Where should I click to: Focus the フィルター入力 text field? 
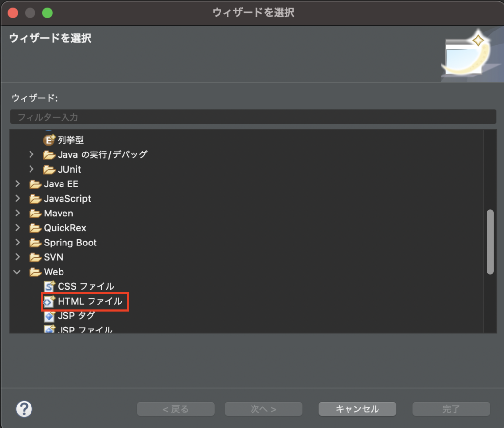pyautogui.click(x=253, y=117)
